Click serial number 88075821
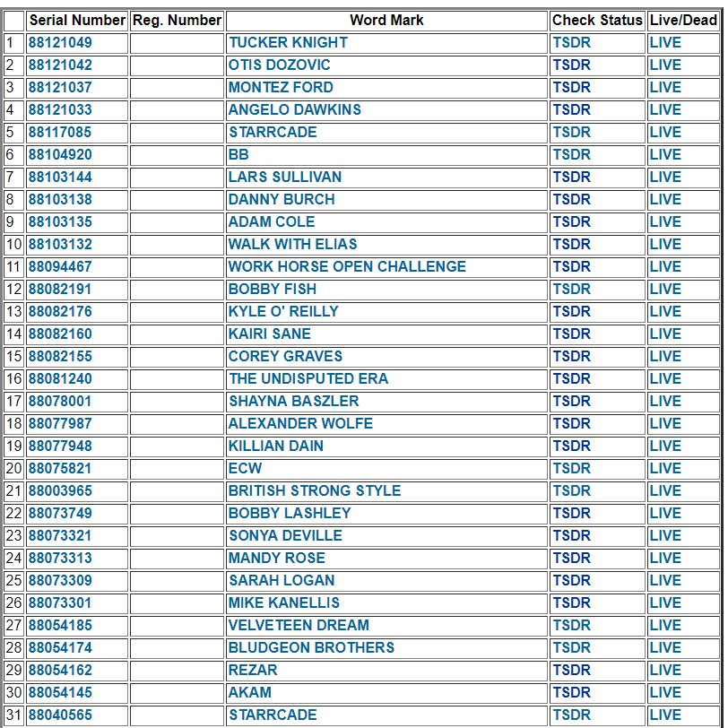Image resolution: width=728 pixels, height=728 pixels. (x=60, y=468)
